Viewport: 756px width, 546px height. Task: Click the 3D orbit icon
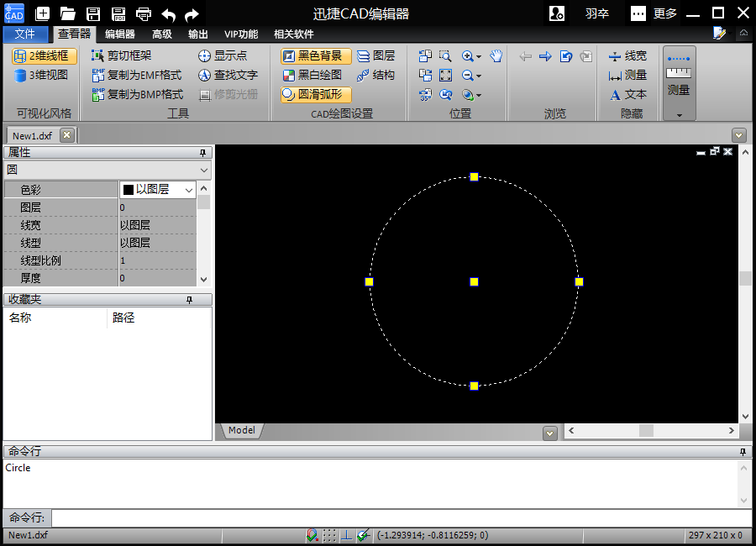pos(467,95)
